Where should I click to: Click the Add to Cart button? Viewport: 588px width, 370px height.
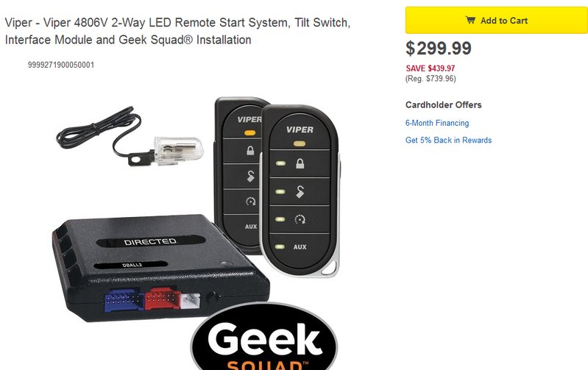497,21
